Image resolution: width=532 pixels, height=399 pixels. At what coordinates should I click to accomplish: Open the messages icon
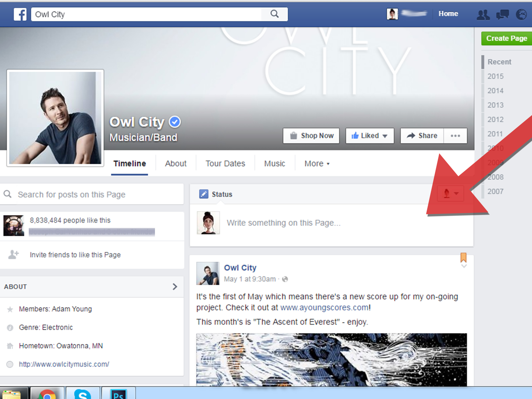pyautogui.click(x=502, y=15)
